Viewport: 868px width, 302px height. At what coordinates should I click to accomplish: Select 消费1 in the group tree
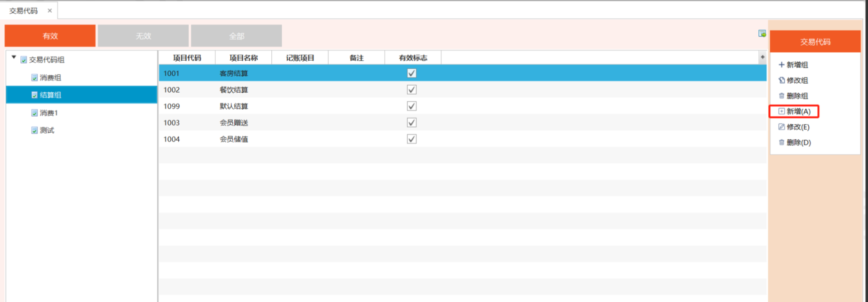click(49, 113)
